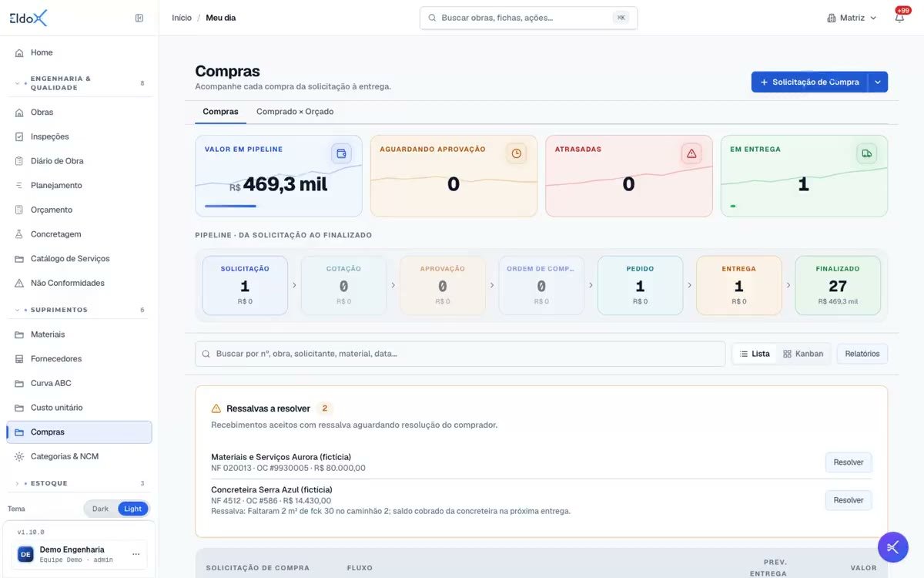Expand the Estoque section
The image size is (924, 578).
79,483
